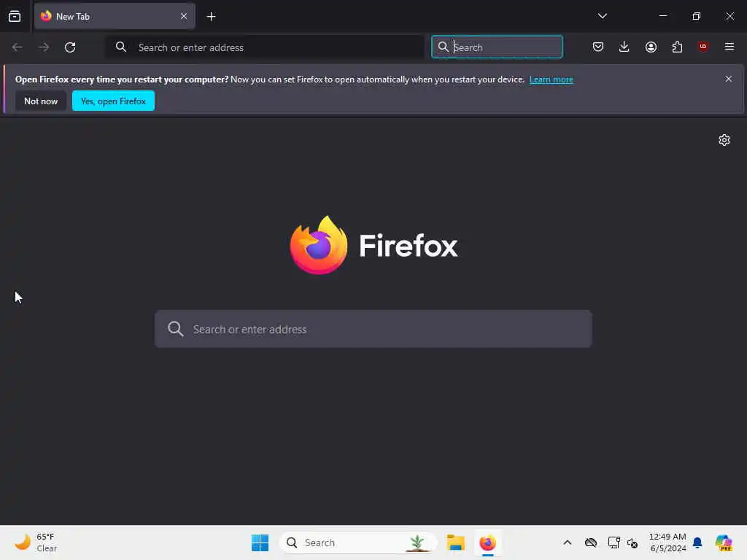Open network display tray icon
Viewport: 747px width, 560px height.
click(x=614, y=542)
